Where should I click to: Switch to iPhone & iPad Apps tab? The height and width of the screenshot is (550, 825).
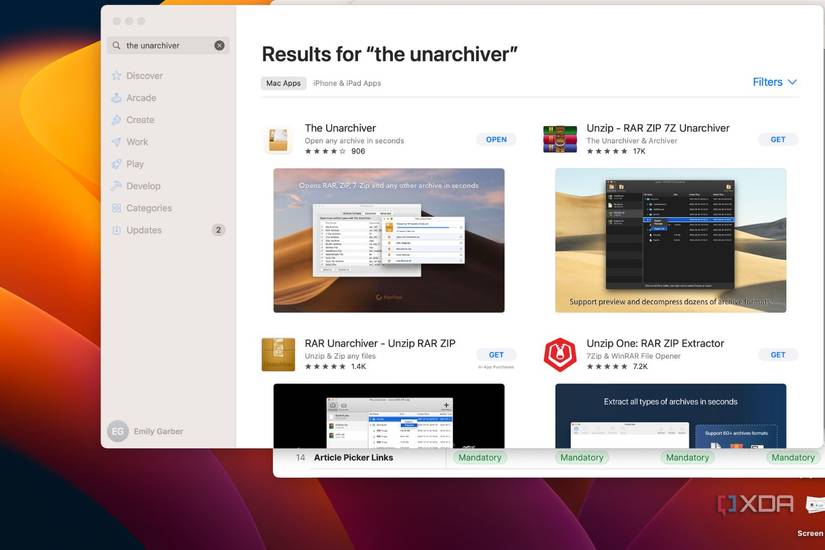[347, 83]
